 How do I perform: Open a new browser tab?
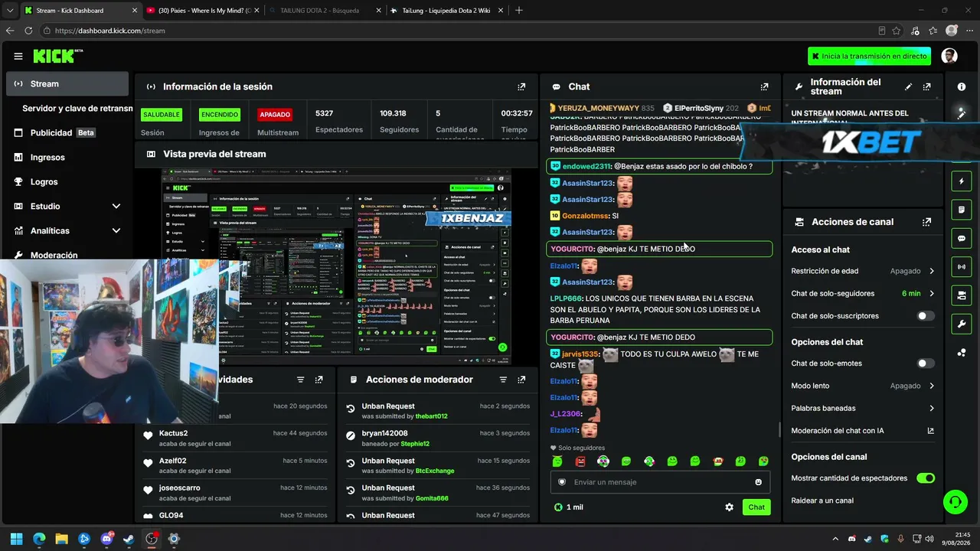pos(519,10)
